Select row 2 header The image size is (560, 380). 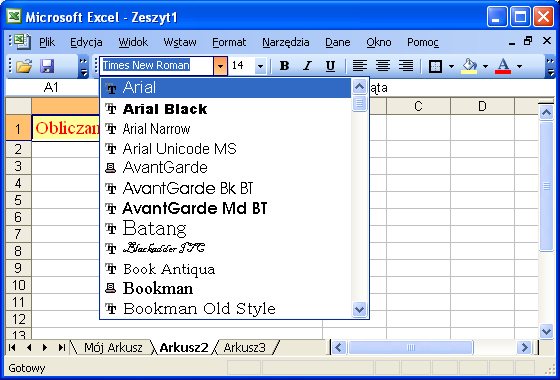point(19,149)
